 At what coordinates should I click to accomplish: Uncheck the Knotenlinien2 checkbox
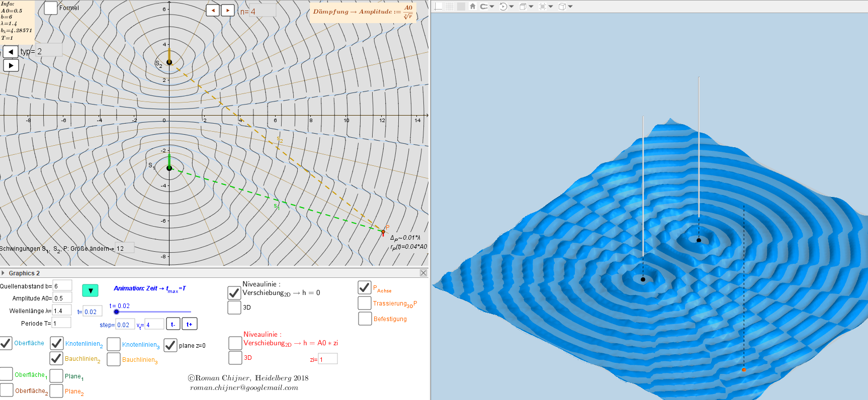[x=57, y=343]
